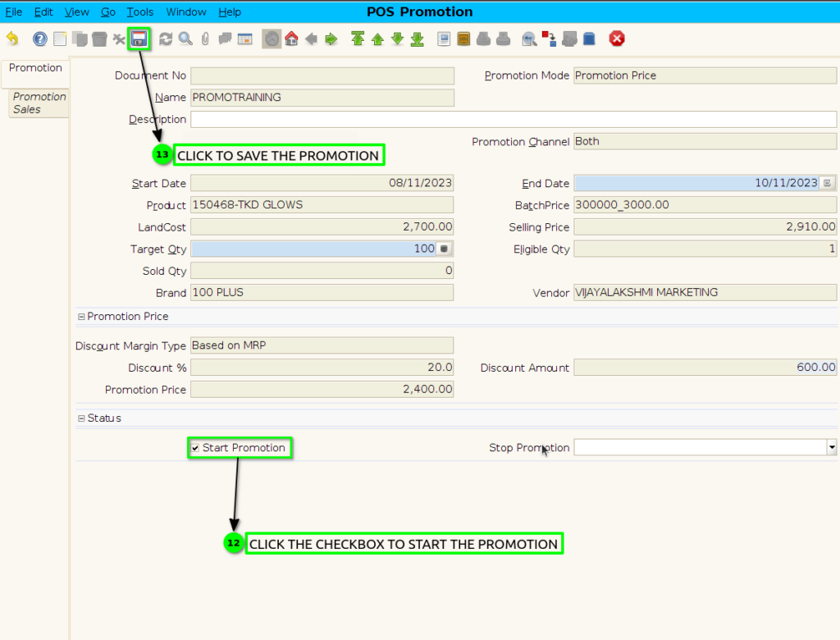840x640 pixels.
Task: Open the Report icon in the toolbar
Action: (444, 39)
